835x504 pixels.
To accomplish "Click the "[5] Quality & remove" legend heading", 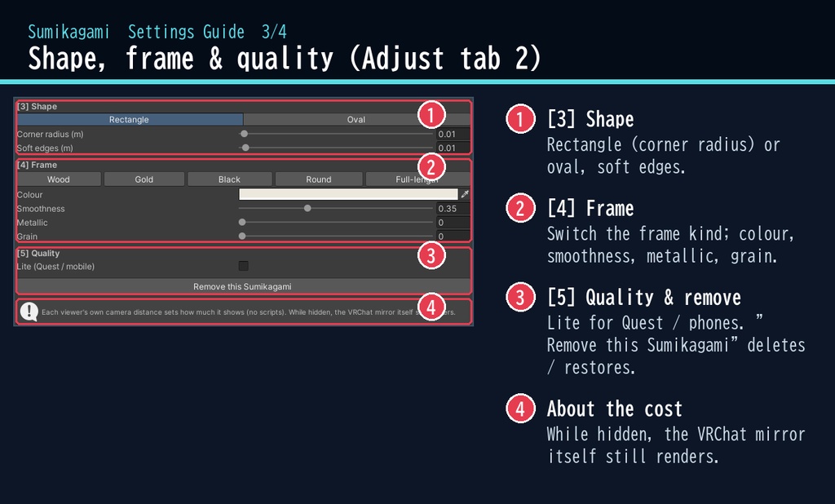I will click(x=644, y=298).
